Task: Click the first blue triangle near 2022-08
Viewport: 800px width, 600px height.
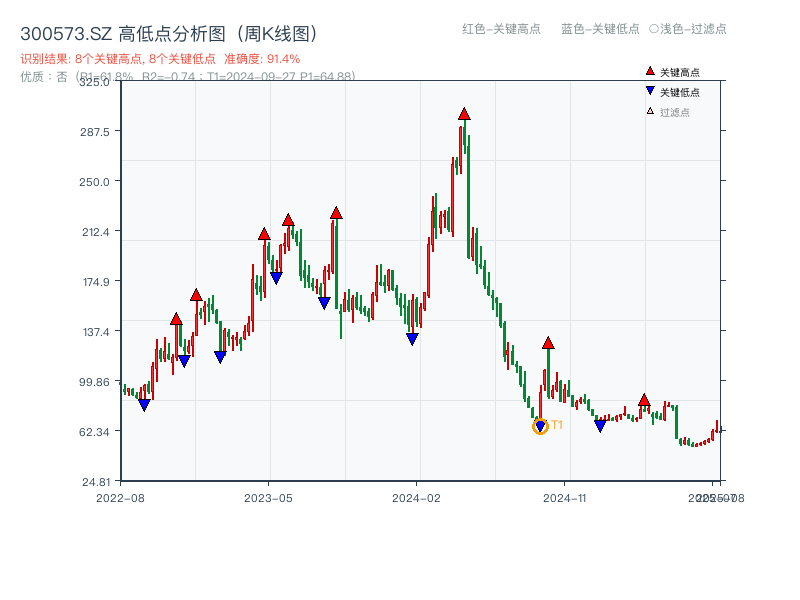Action: tap(144, 406)
